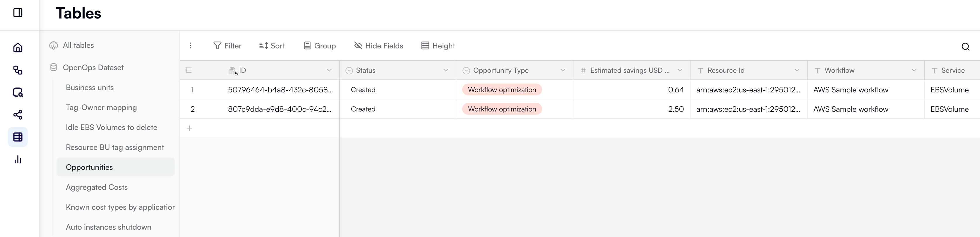The width and height of the screenshot is (980, 237).
Task: Open the Status column dropdown
Action: [446, 70]
